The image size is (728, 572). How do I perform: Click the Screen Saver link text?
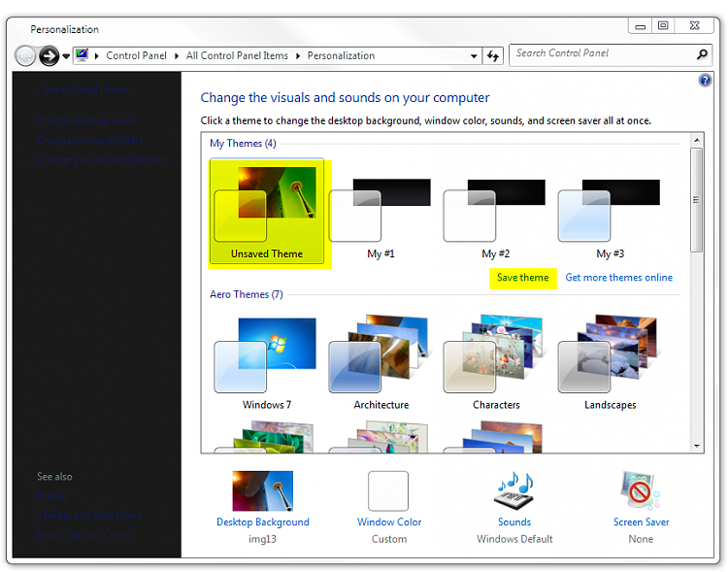click(642, 522)
